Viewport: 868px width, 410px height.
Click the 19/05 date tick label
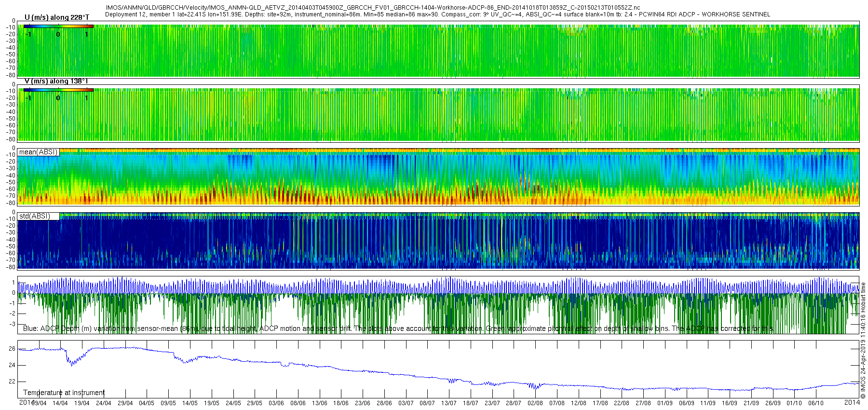tap(212, 403)
